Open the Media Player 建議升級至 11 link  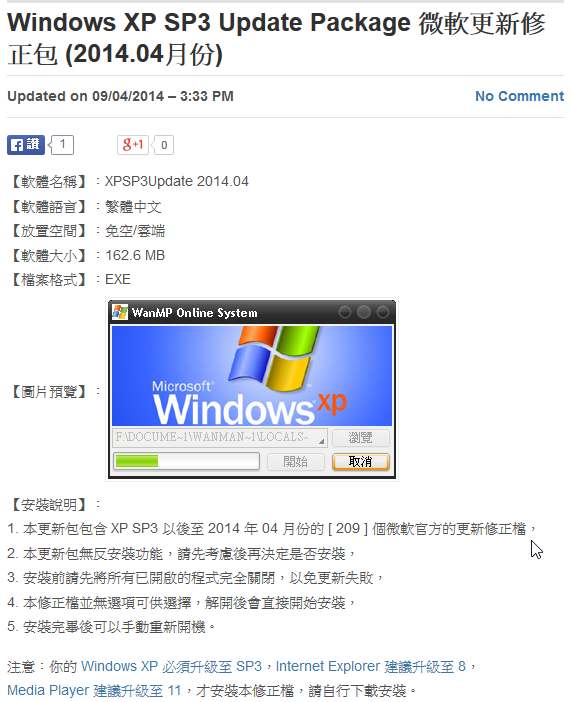pos(94,691)
